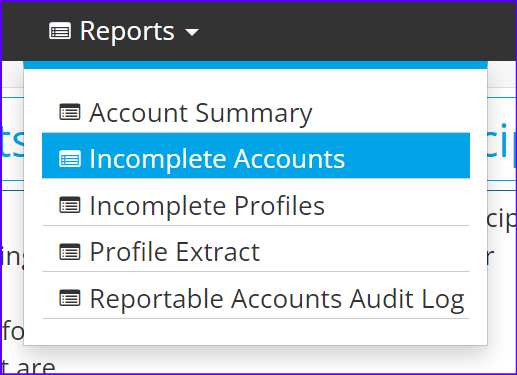Click the Profile Extract list icon
517x375 pixels.
70,252
